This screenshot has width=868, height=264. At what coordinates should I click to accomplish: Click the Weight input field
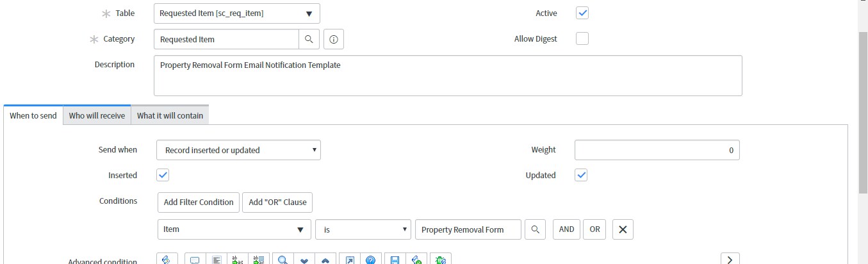click(657, 150)
